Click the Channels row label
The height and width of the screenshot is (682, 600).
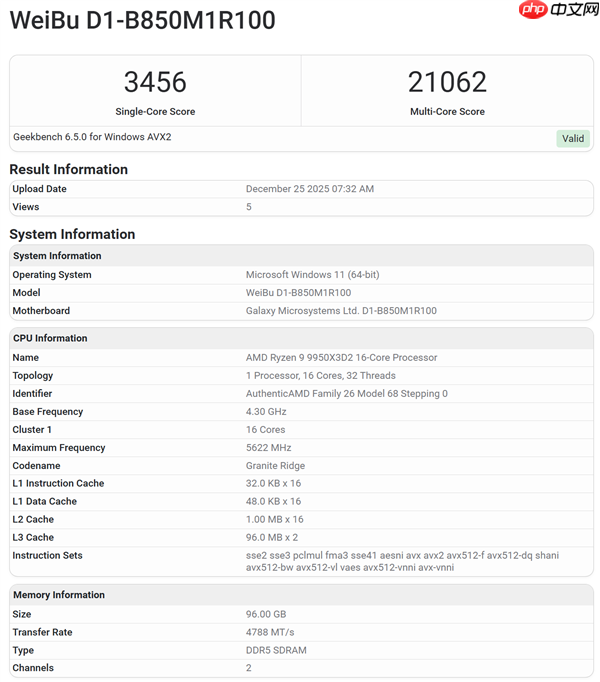tap(33, 668)
